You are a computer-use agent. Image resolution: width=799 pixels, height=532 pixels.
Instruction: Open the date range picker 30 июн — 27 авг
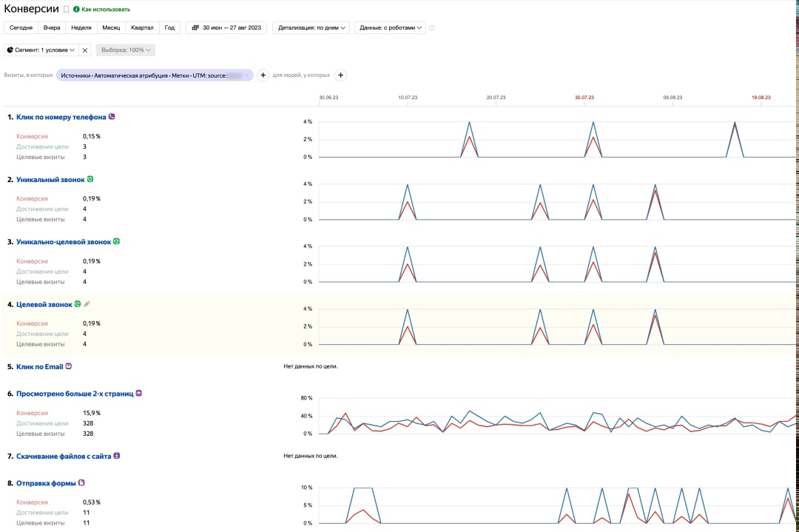(x=226, y=28)
